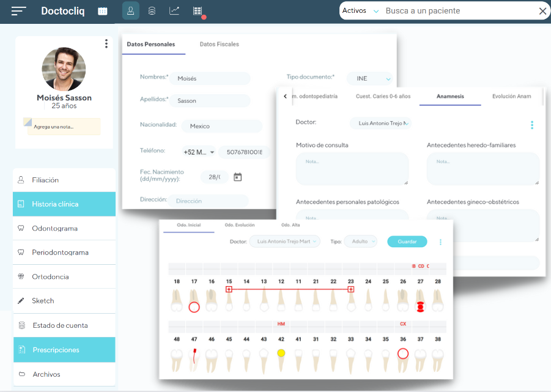551x392 pixels.
Task: Select the yellow marked tooth 42
Action: click(x=281, y=353)
